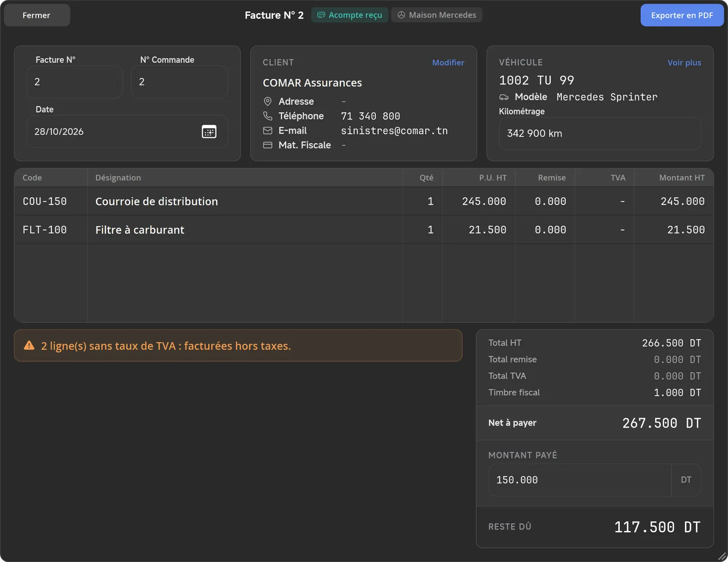
Task: Click the sinistres@comar.tn email value
Action: click(x=394, y=131)
